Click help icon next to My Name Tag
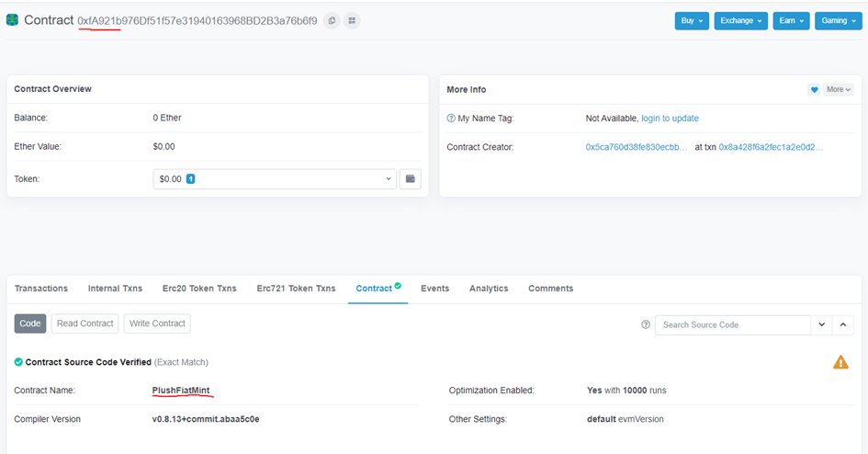This screenshot has height=454, width=868. [x=451, y=119]
